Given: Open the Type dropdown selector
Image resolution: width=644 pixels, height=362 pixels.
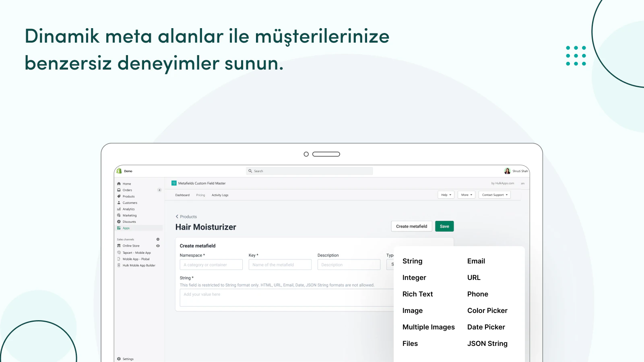Looking at the screenshot, I should point(390,265).
